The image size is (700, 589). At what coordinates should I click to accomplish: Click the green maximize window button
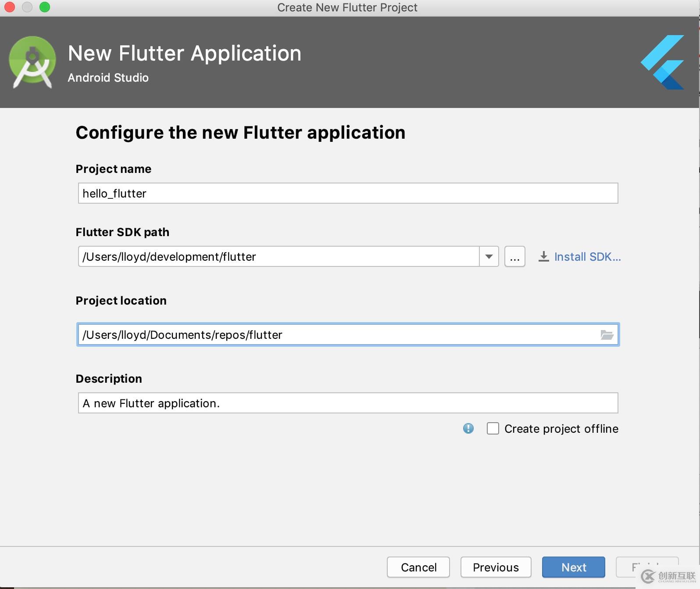pos(45,7)
